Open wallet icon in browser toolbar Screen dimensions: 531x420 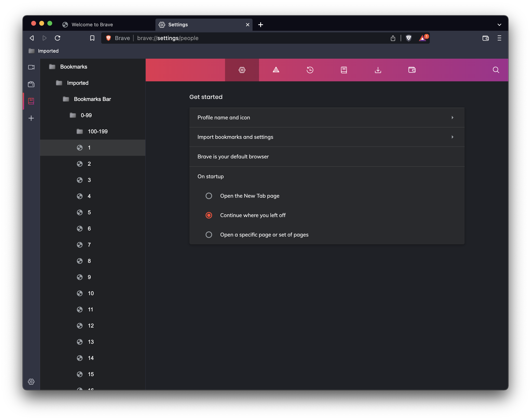(485, 38)
